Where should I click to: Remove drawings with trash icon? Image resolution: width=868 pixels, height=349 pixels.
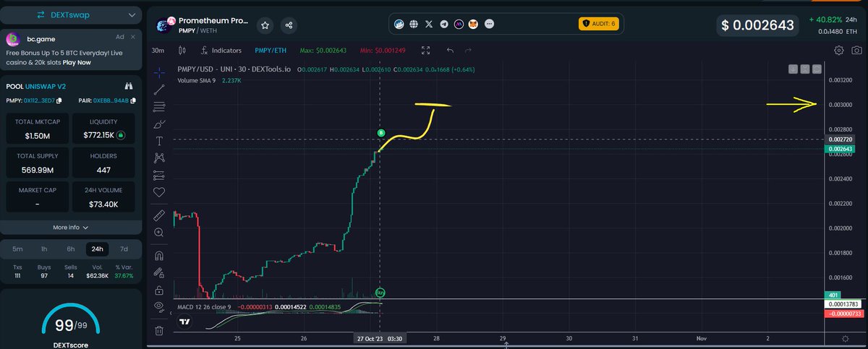click(159, 330)
